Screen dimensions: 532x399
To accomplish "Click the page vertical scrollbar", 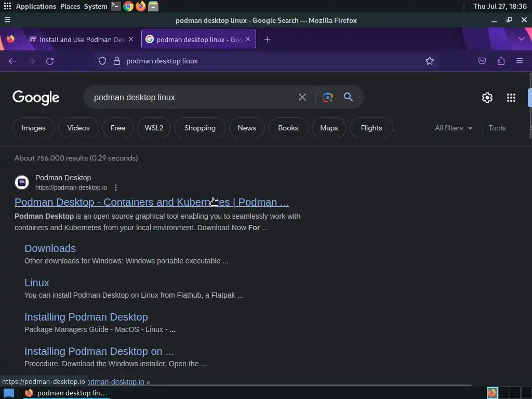I will tap(530, 106).
